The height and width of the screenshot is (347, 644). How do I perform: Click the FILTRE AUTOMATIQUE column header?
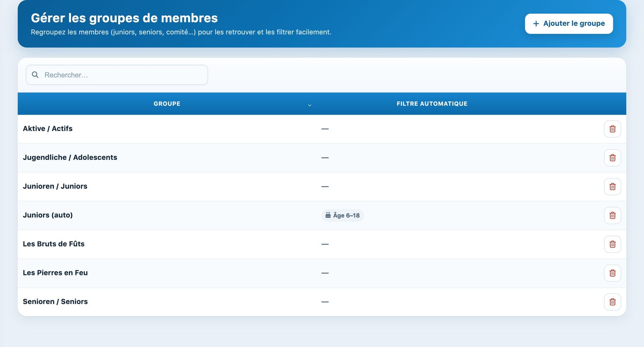432,104
